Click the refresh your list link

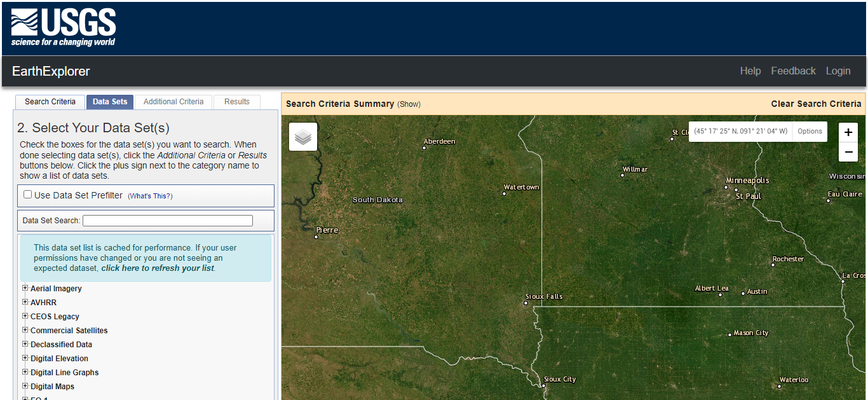point(158,268)
